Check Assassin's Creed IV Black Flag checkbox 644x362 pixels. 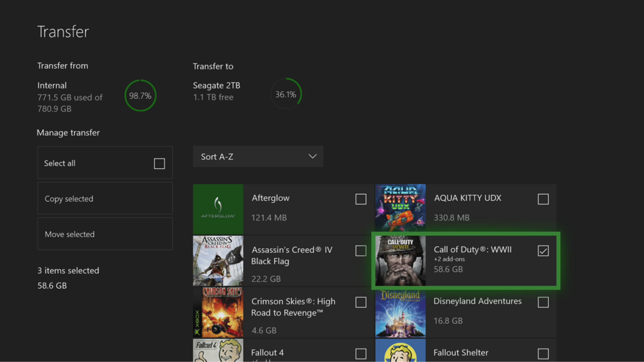[x=361, y=250]
